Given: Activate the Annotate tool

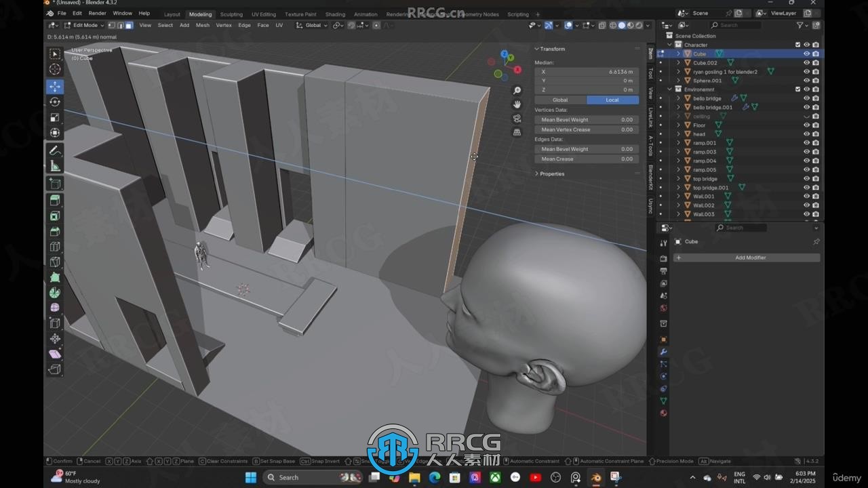Looking at the screenshot, I should click(55, 150).
